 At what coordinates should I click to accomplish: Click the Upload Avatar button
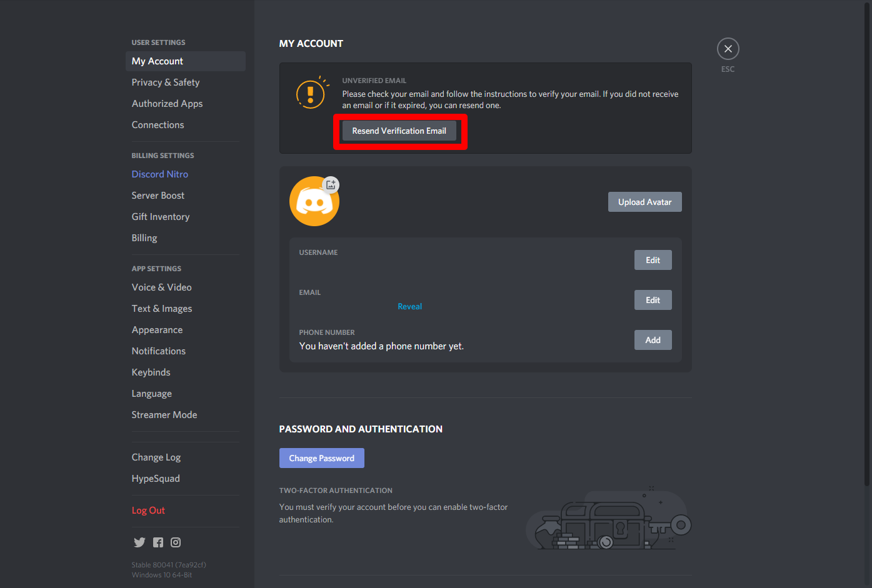click(x=645, y=202)
